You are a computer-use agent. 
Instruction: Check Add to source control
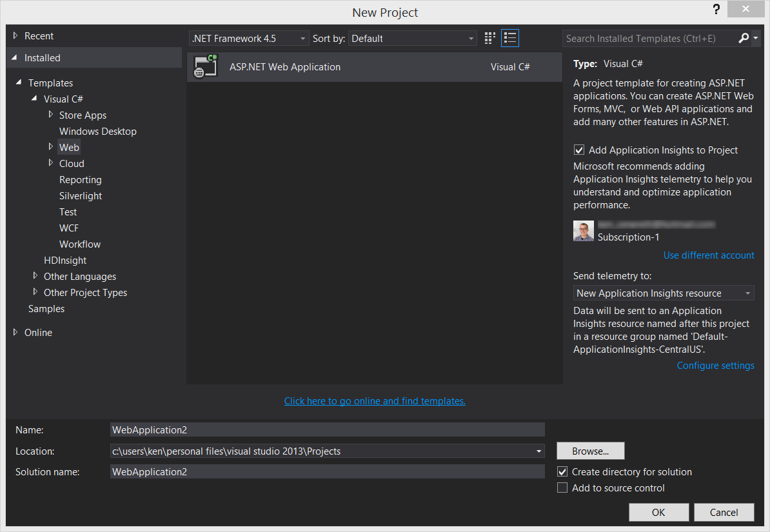click(x=562, y=488)
